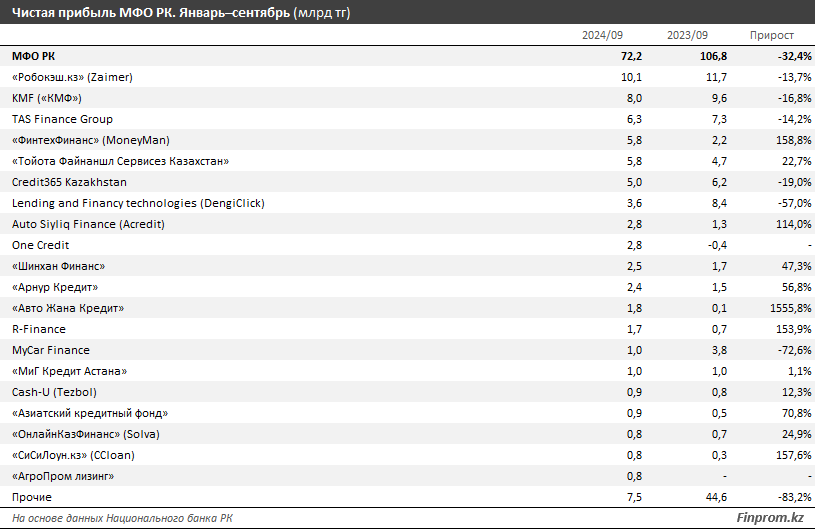Click growth 47,3% in the Шинхан Финанс row
Viewport: 815px width, 529px height.
coord(797,266)
